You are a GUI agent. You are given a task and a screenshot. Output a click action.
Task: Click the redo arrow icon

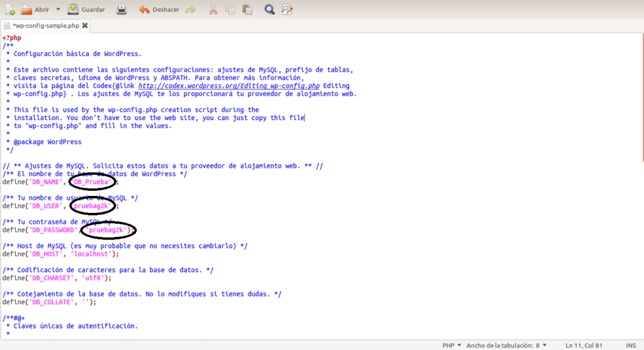coord(191,9)
